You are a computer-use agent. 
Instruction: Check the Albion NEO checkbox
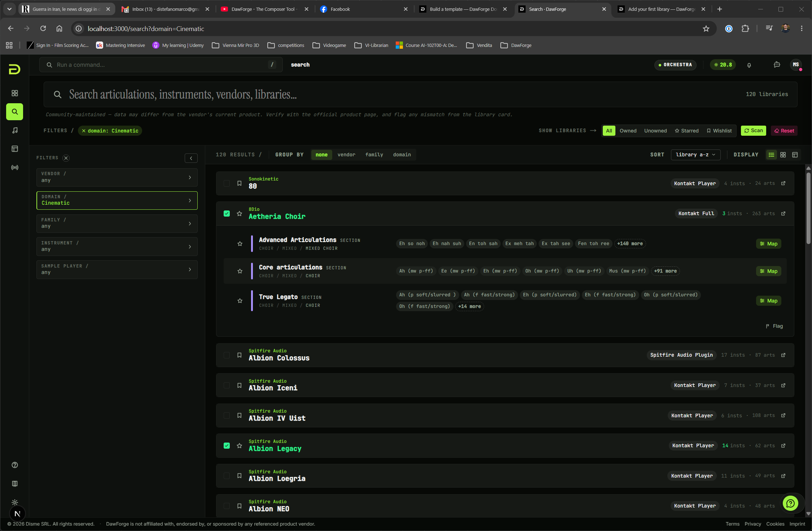click(x=227, y=506)
